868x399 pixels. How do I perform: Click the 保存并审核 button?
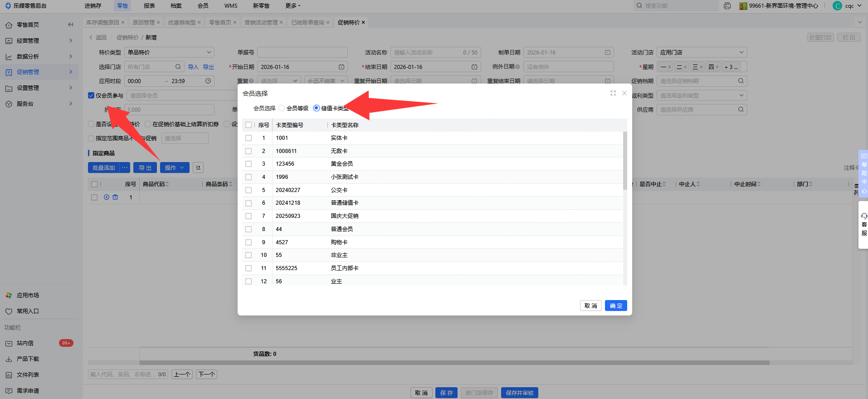click(520, 393)
